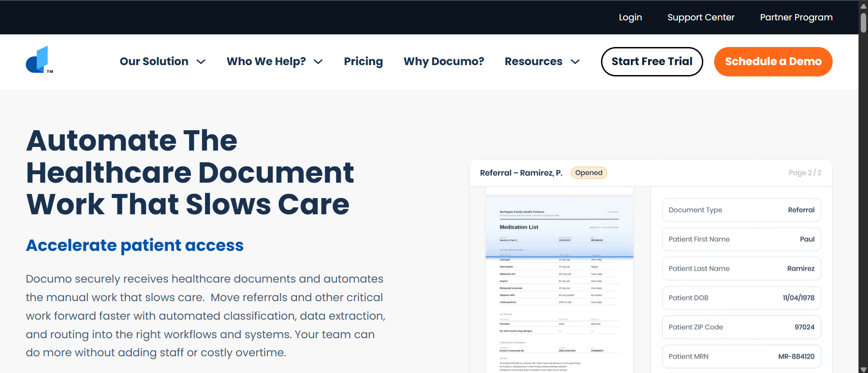Image resolution: width=868 pixels, height=373 pixels.
Task: Click the Schedule a Demo button
Action: tap(773, 61)
